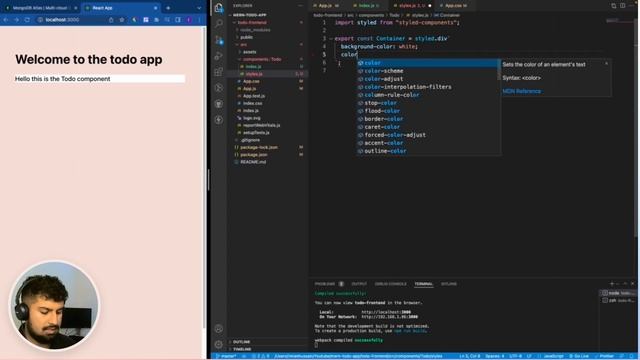Bookmark this page with the star icon
The width and height of the screenshot is (640, 360).
(x=122, y=20)
